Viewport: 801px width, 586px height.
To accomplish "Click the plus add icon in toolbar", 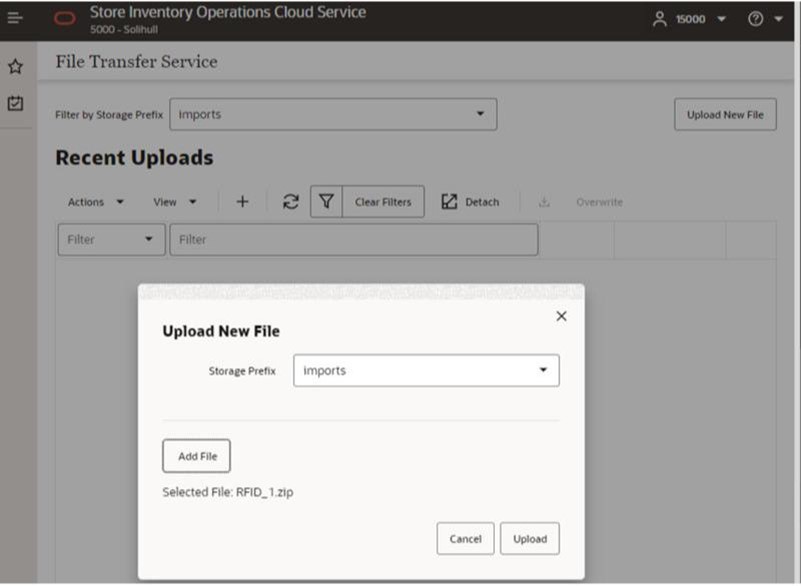I will [243, 202].
